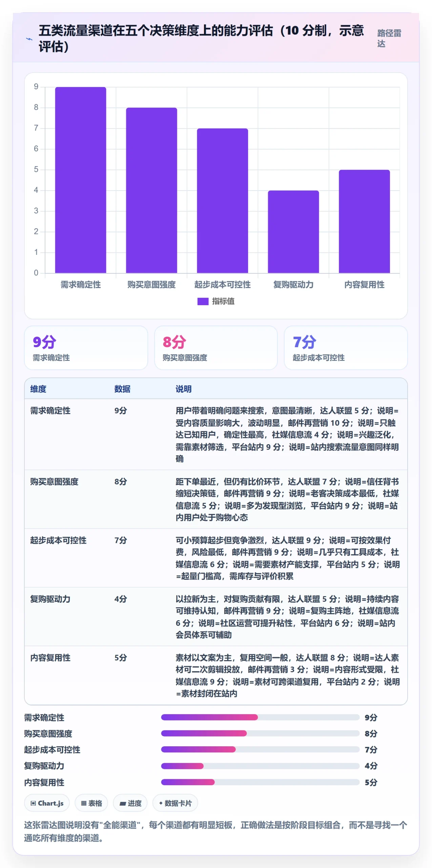432x868 pixels.
Task: Click the 购买意图强度 x-axis label
Action: 151,285
